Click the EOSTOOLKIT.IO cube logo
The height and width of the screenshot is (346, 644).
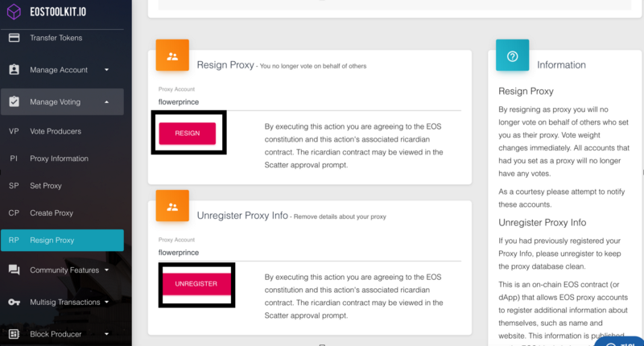14,12
